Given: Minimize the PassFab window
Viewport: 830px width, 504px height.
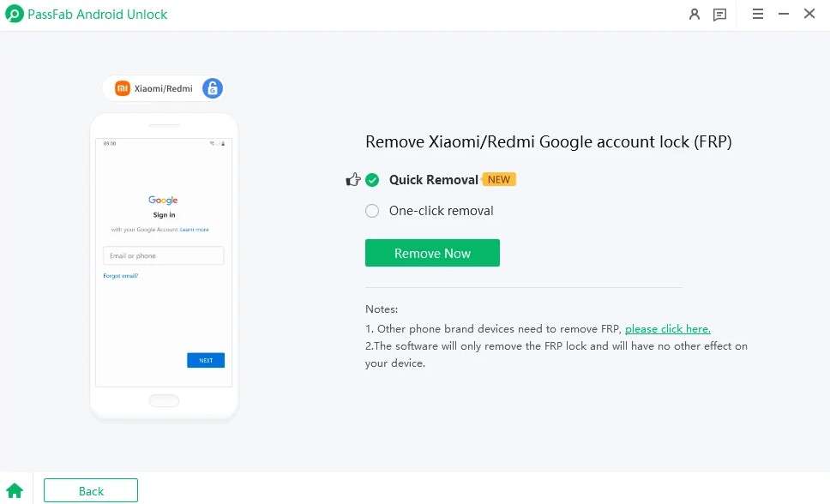Looking at the screenshot, I should pos(784,14).
